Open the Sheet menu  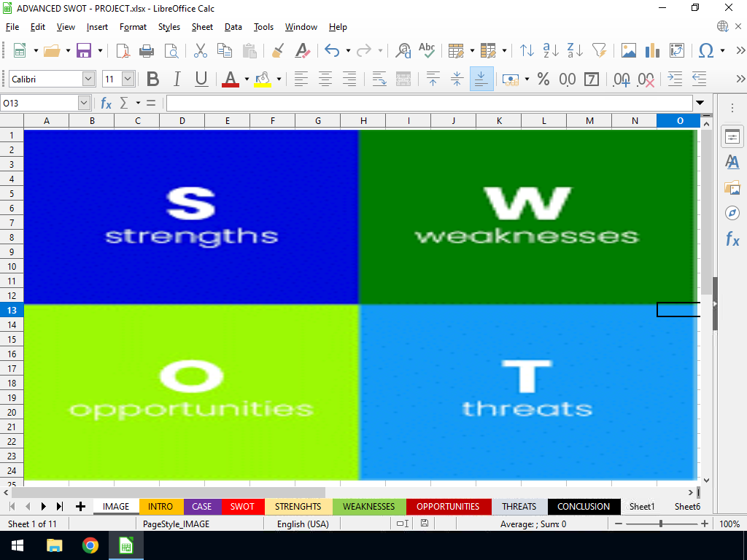(202, 27)
